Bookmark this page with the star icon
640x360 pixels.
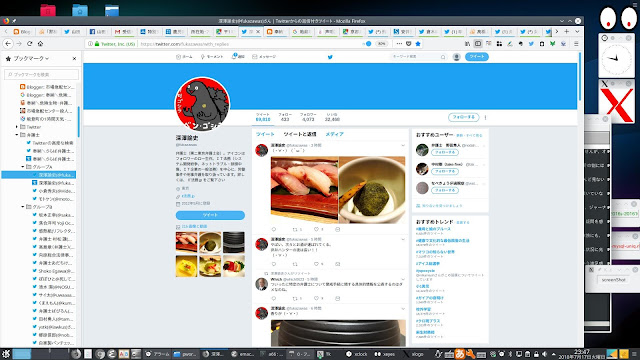pos(418,44)
